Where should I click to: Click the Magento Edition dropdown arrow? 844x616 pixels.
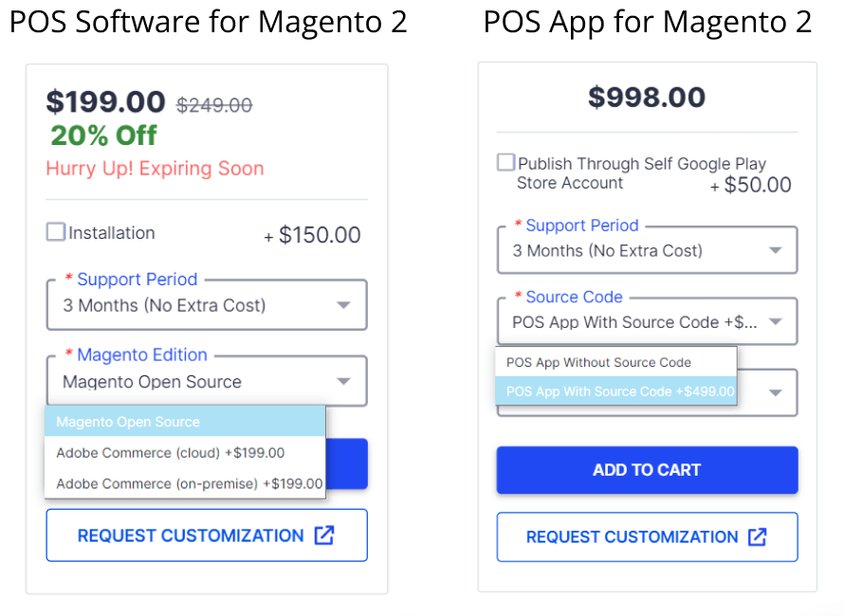pyautogui.click(x=343, y=382)
